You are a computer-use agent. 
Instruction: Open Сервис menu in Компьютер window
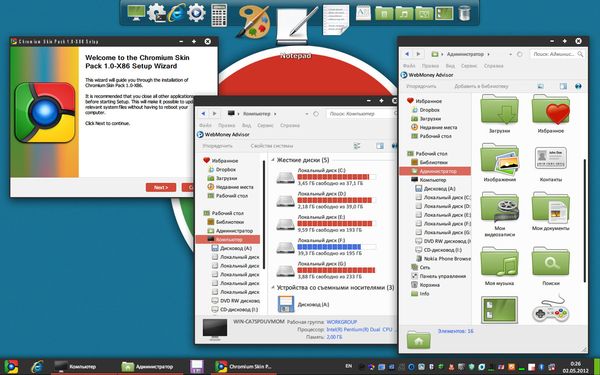click(265, 126)
